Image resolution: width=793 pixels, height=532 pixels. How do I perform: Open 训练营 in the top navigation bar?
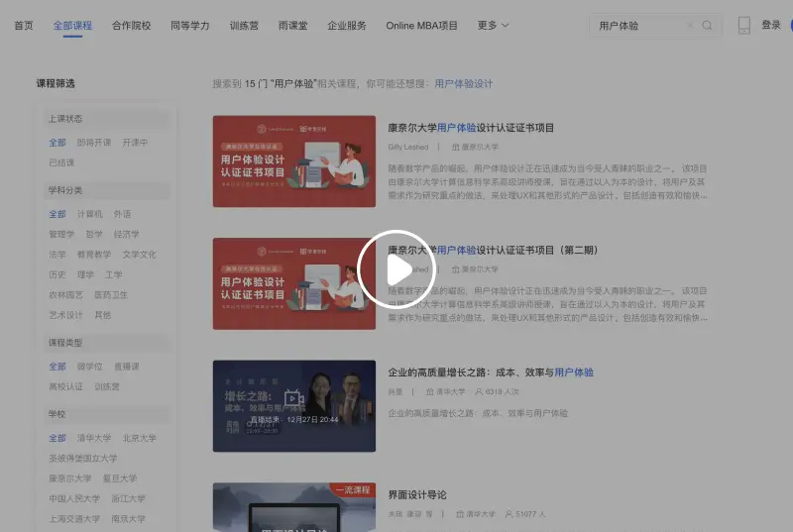tap(244, 25)
